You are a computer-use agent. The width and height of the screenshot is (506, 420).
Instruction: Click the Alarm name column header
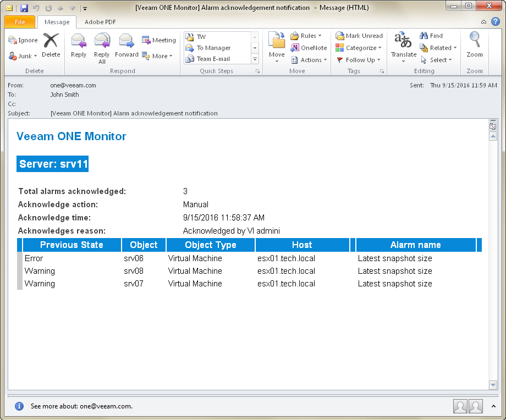tap(415, 245)
